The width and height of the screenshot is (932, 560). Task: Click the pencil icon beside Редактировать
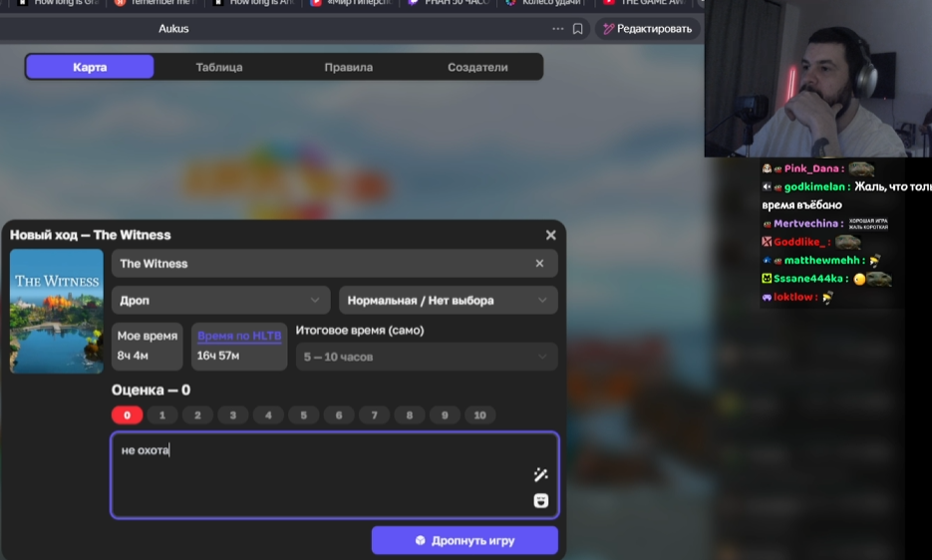click(608, 29)
